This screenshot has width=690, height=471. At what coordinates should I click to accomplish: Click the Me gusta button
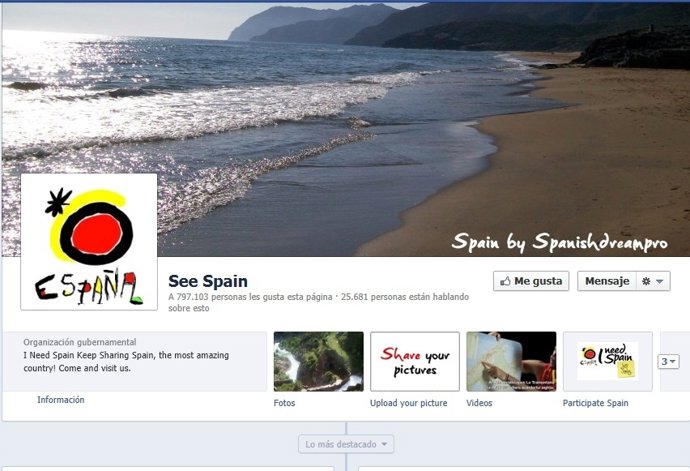[531, 281]
